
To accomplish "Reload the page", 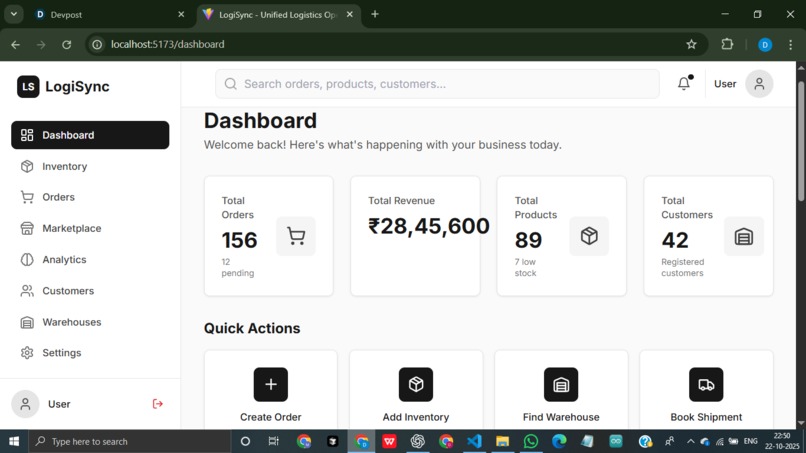I will click(x=66, y=45).
